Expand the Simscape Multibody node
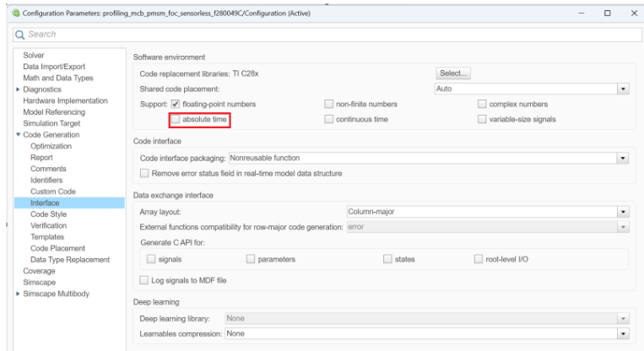Viewport: 644px width, 351px height. [x=18, y=294]
